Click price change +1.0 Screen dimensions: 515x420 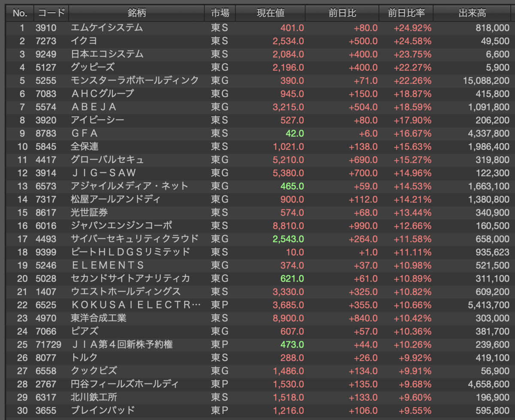pyautogui.click(x=368, y=252)
